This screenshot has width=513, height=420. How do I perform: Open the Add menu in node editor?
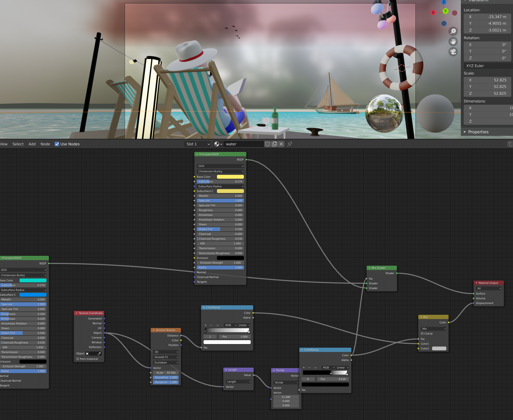[32, 144]
